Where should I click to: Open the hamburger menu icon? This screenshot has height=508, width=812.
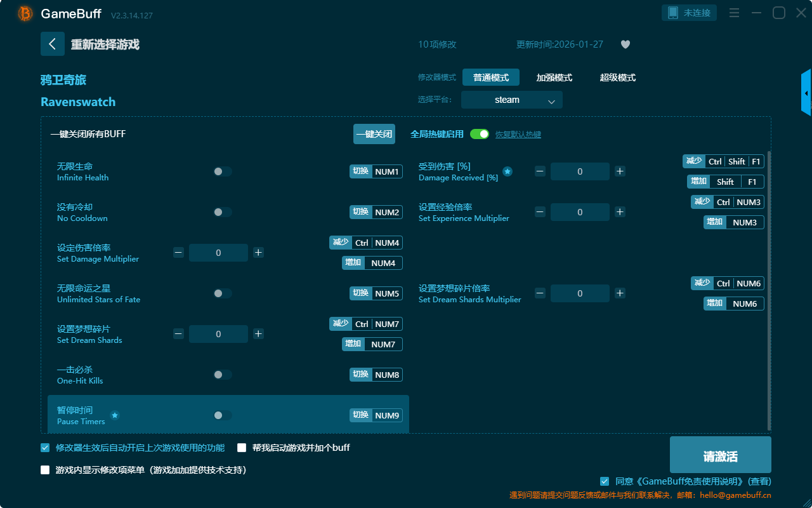pyautogui.click(x=734, y=13)
